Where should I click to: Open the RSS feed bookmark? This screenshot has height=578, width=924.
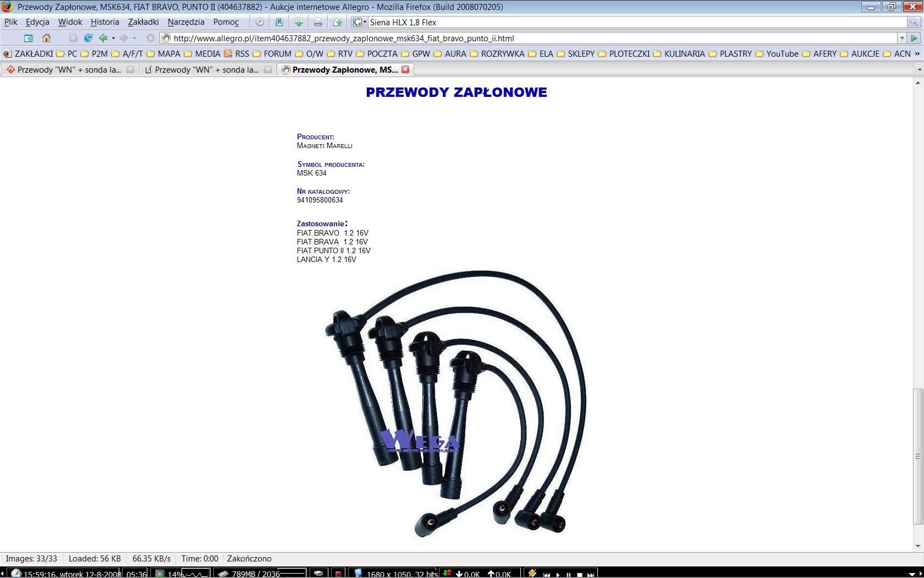(x=237, y=53)
